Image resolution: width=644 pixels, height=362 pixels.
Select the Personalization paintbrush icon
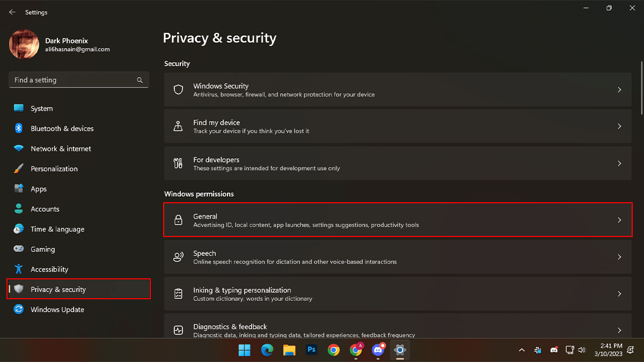point(19,169)
